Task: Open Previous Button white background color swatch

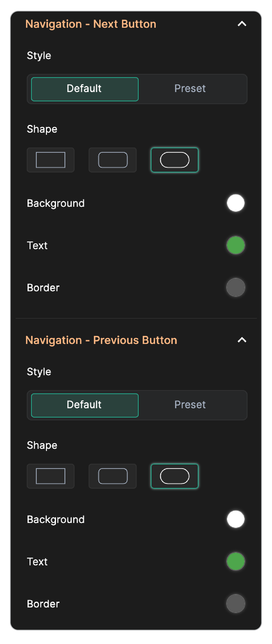Action: [x=236, y=519]
